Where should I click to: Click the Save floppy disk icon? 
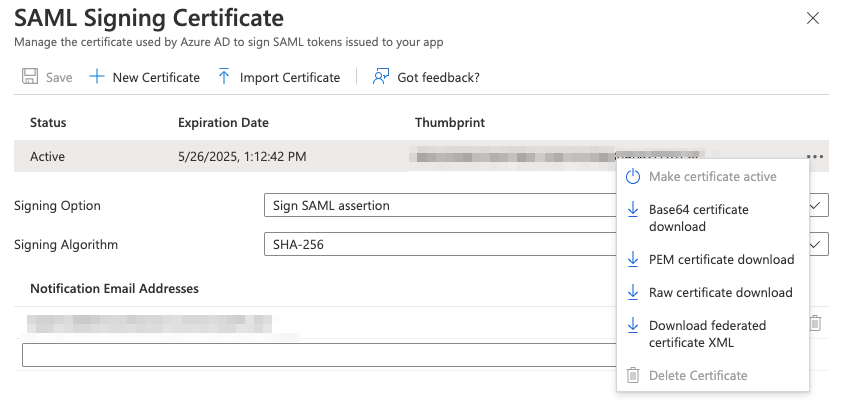click(30, 76)
